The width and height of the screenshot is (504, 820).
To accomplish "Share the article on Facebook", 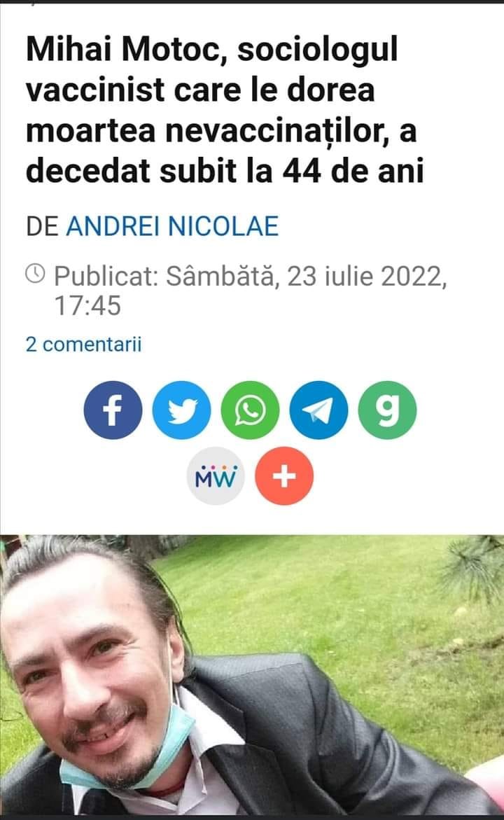I will tap(113, 410).
